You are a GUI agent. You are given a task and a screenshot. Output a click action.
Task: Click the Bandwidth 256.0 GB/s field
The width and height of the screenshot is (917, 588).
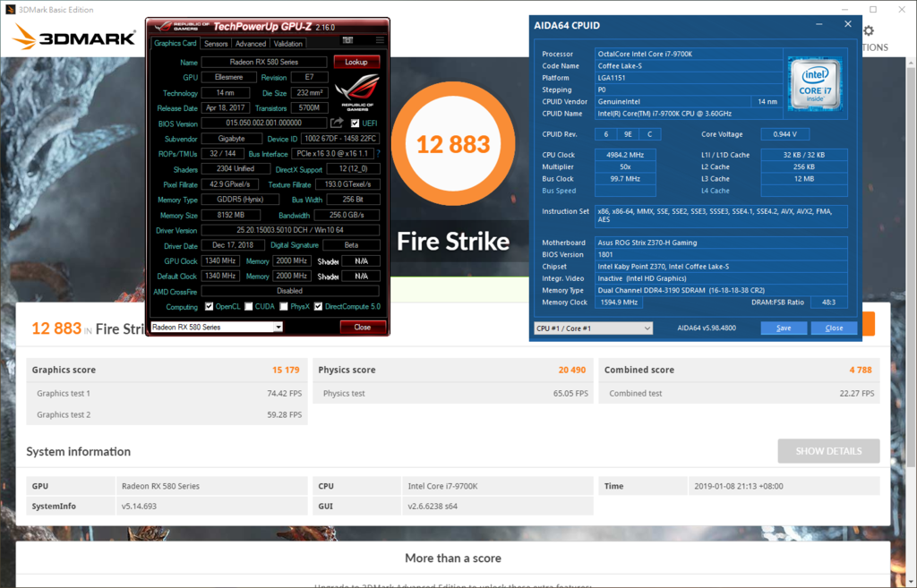[x=347, y=215]
